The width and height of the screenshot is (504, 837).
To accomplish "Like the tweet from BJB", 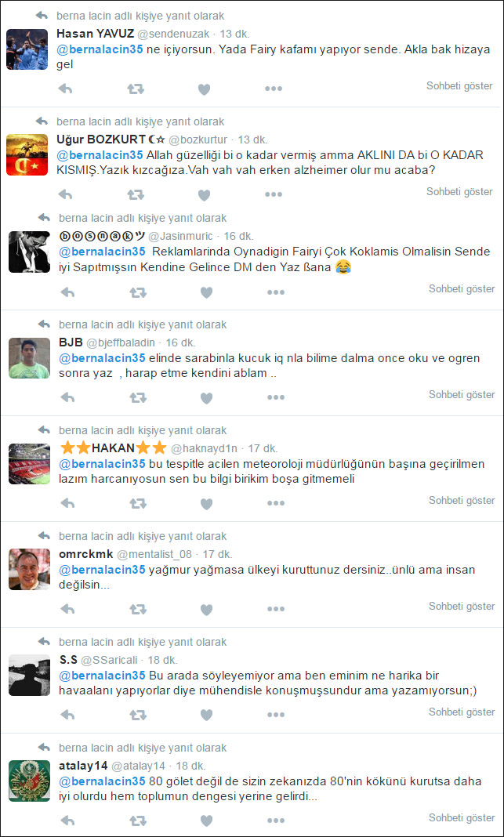I will 206,398.
